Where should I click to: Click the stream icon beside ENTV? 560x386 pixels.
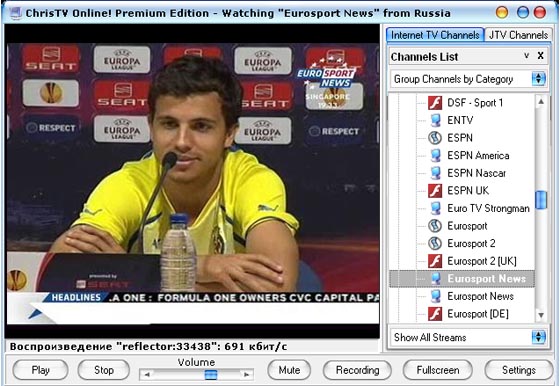click(x=435, y=120)
